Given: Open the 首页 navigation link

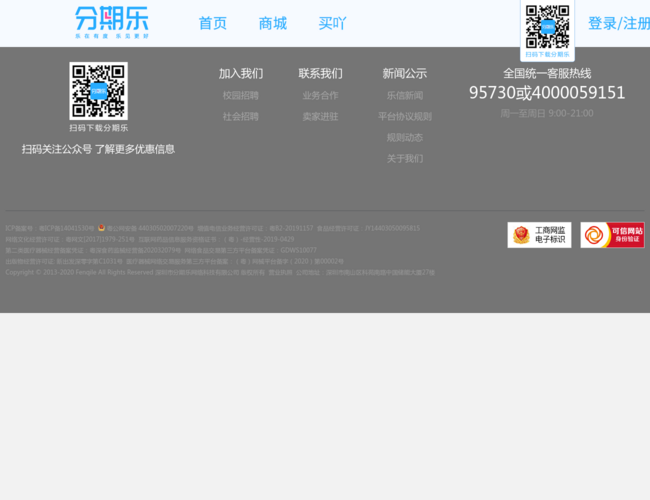Looking at the screenshot, I should point(213,23).
